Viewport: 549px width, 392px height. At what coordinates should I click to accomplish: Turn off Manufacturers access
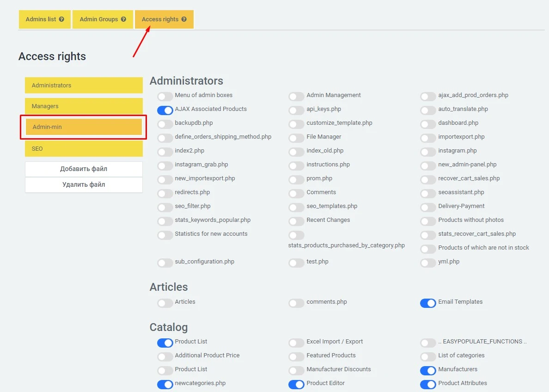[x=428, y=370]
